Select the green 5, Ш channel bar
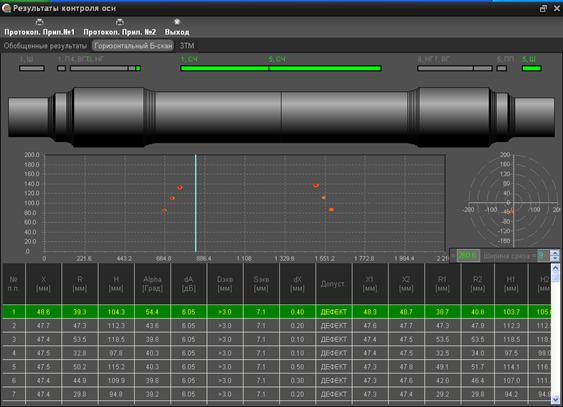The image size is (563, 407). click(531, 68)
